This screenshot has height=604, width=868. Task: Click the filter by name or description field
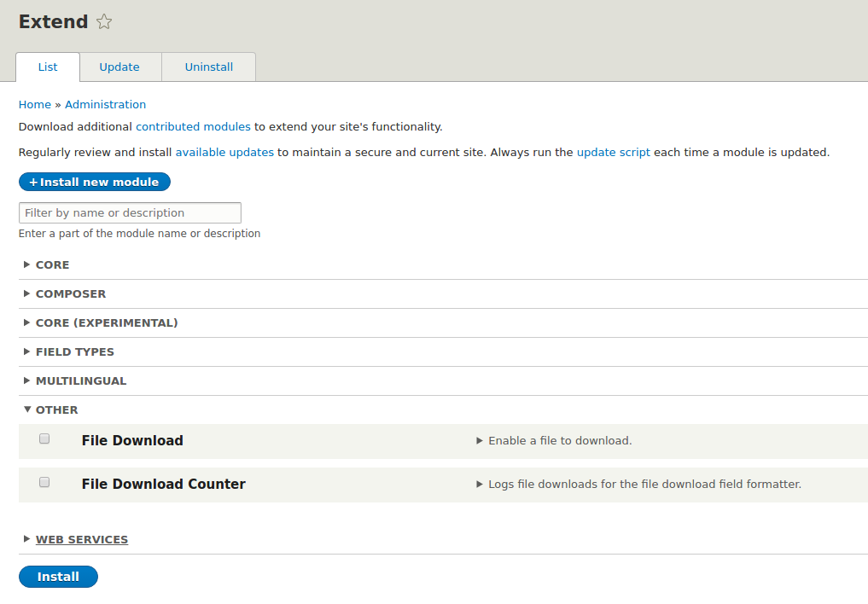point(130,212)
